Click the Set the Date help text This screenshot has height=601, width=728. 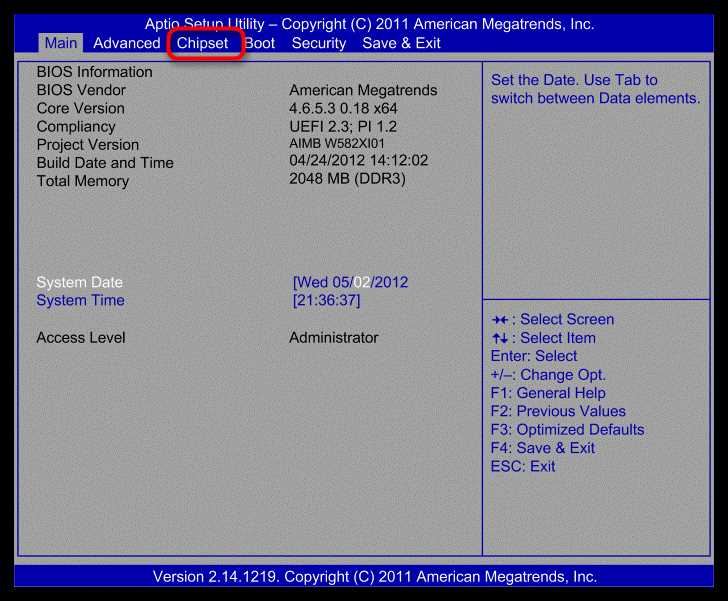pyautogui.click(x=596, y=89)
